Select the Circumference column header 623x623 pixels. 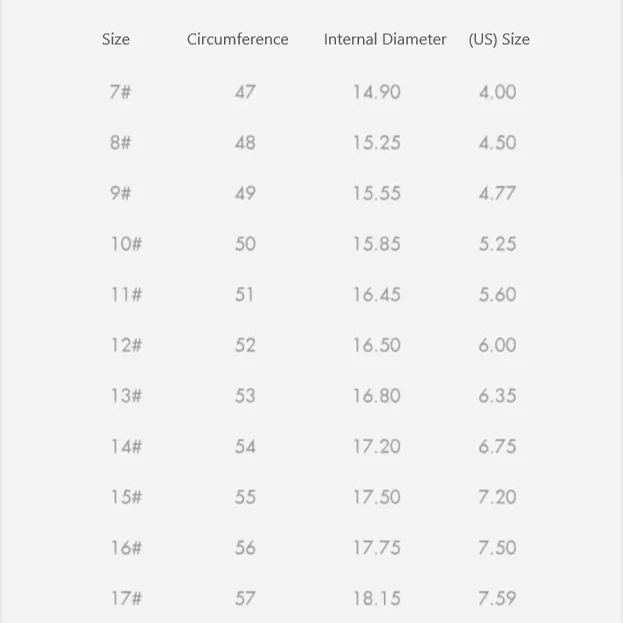pos(237,40)
